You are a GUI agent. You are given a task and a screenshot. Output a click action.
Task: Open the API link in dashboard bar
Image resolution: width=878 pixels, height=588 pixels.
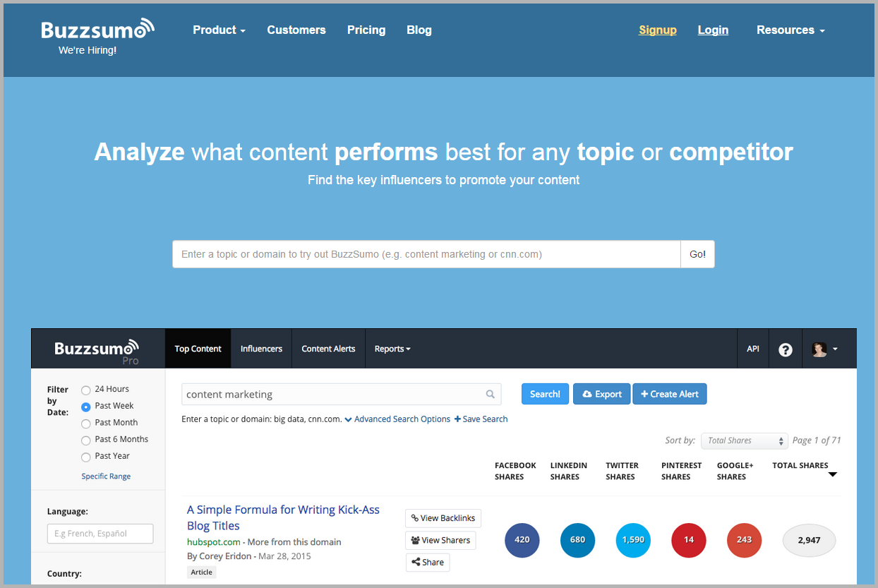[x=753, y=349]
